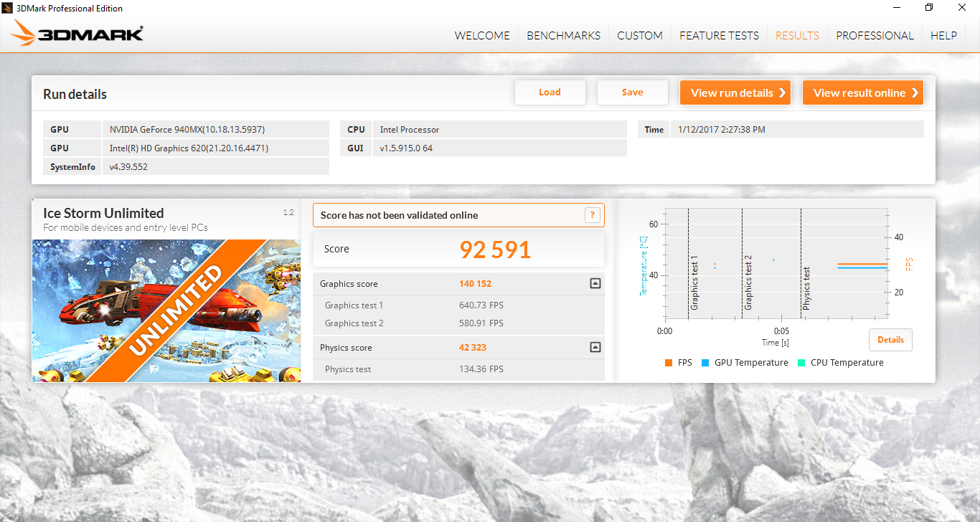Viewport: 980px width, 522px height.
Task: Click the overall score 92 591
Action: (x=495, y=250)
